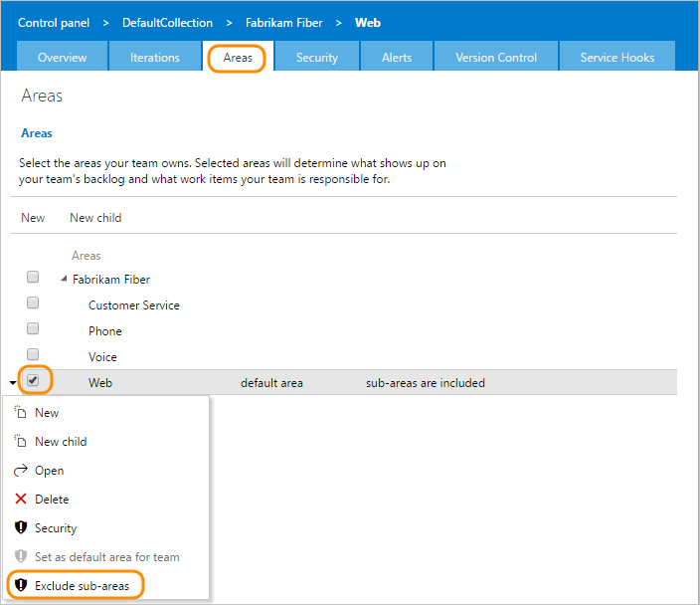The width and height of the screenshot is (700, 605).
Task: Switch to the Version Control tab
Action: 496,57
